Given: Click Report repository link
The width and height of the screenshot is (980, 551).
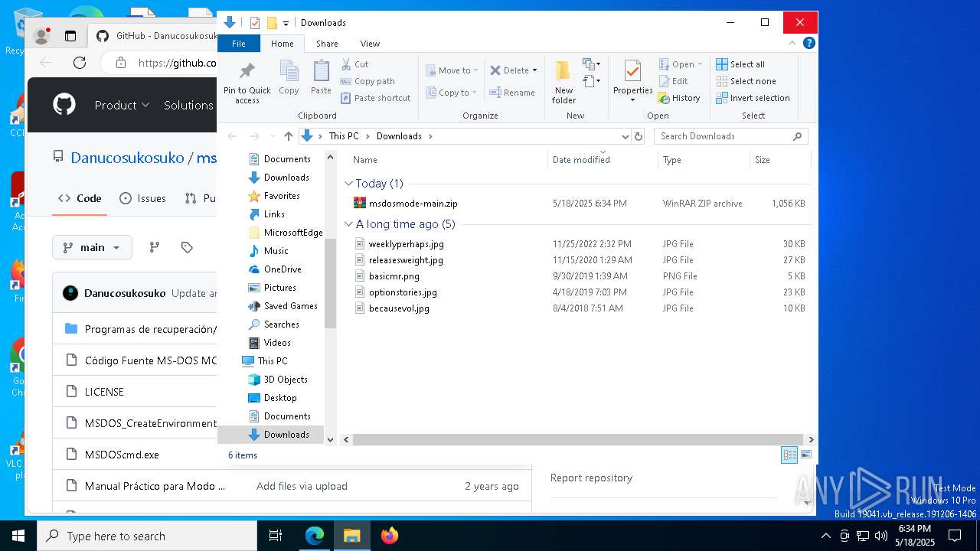Looking at the screenshot, I should [591, 478].
